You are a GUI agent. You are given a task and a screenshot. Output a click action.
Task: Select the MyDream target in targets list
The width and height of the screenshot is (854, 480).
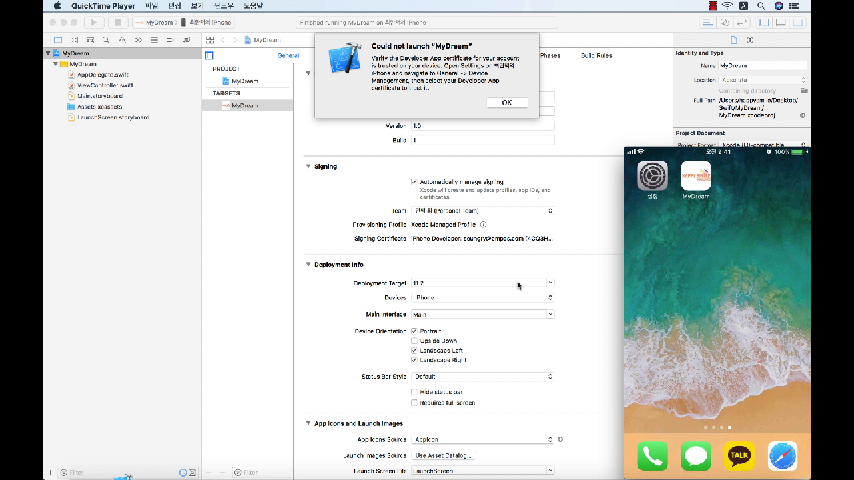pyautogui.click(x=247, y=105)
